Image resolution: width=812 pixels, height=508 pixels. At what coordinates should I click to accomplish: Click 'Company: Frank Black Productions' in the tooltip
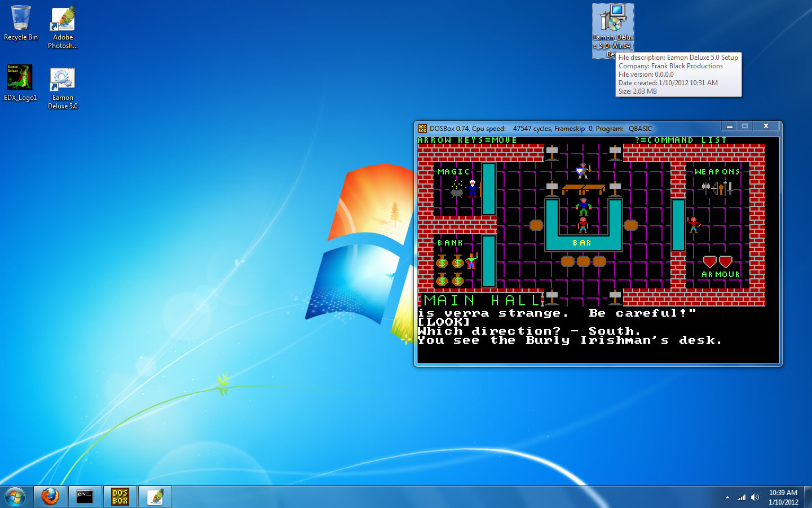click(670, 66)
